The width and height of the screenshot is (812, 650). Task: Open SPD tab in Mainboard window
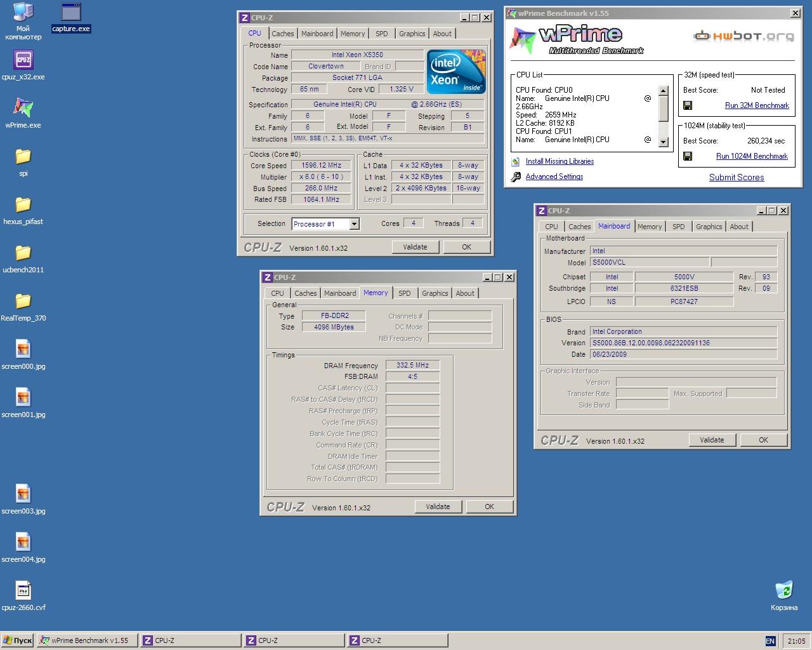click(678, 227)
